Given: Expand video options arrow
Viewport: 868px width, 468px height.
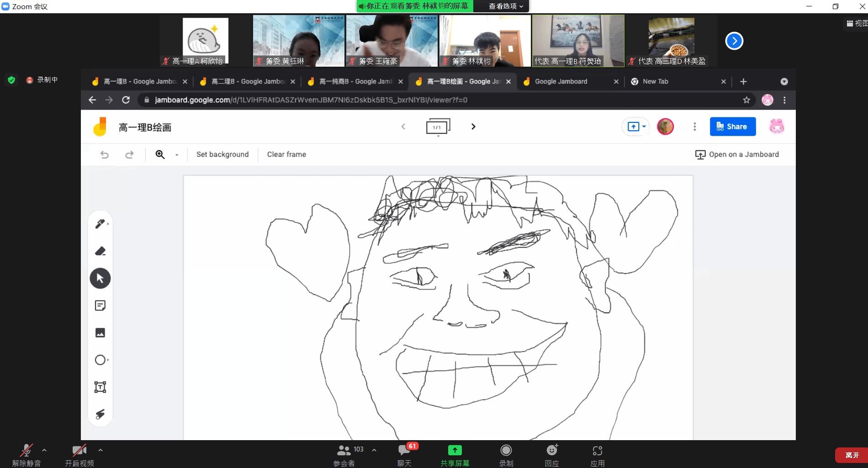Looking at the screenshot, I should [101, 450].
